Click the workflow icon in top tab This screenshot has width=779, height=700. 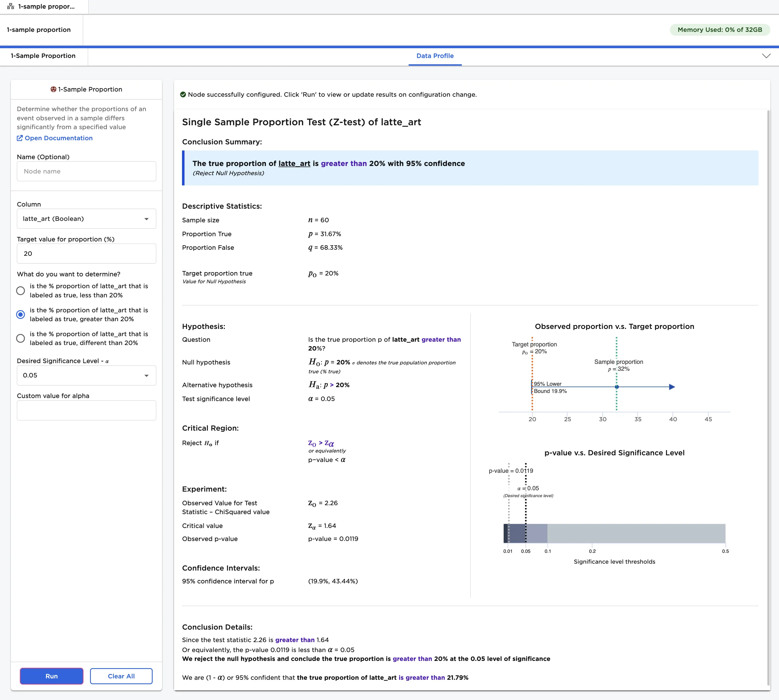(x=10, y=7)
